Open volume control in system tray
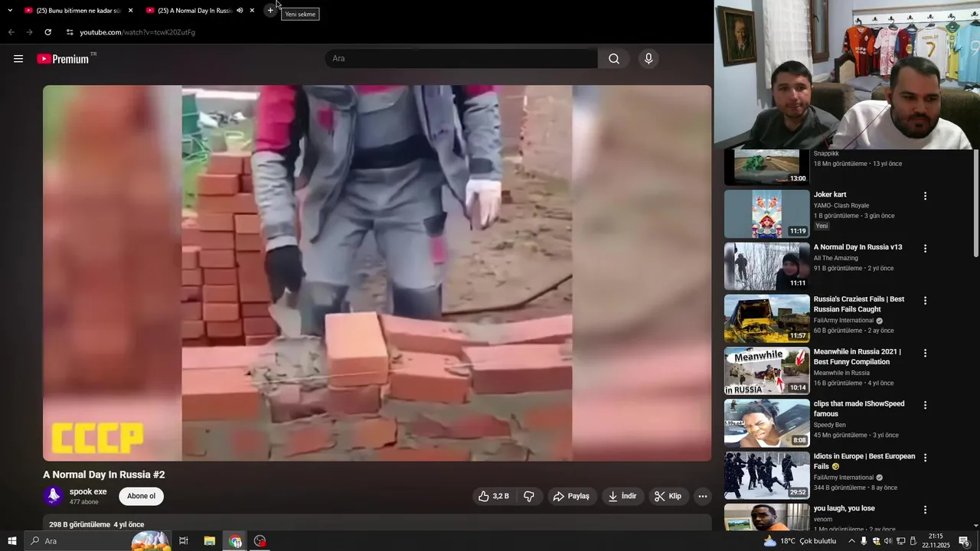Image resolution: width=980 pixels, height=551 pixels. tap(888, 541)
